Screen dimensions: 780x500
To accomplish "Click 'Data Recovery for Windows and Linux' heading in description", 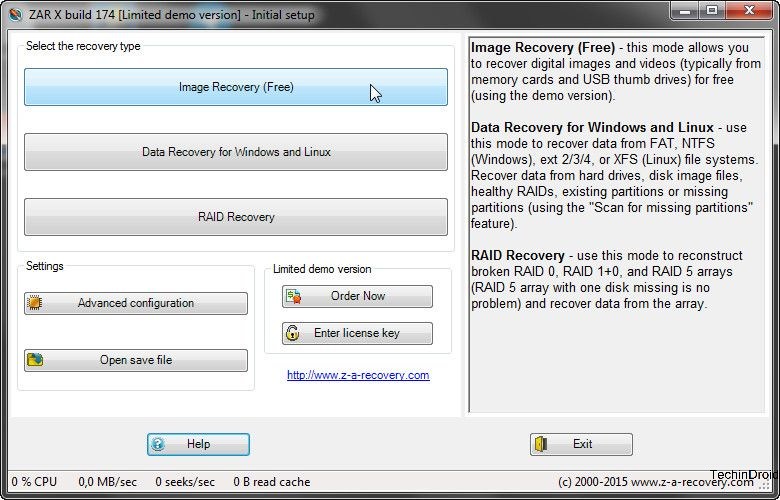I will point(592,127).
